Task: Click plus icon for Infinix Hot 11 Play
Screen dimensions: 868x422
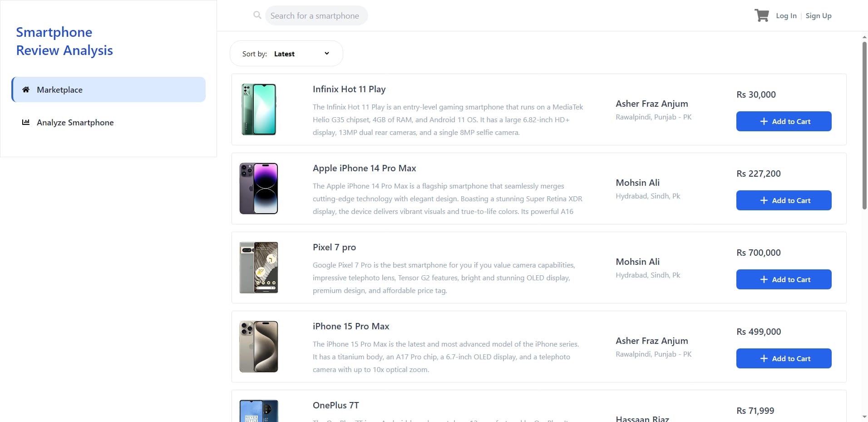Action: pyautogui.click(x=764, y=121)
